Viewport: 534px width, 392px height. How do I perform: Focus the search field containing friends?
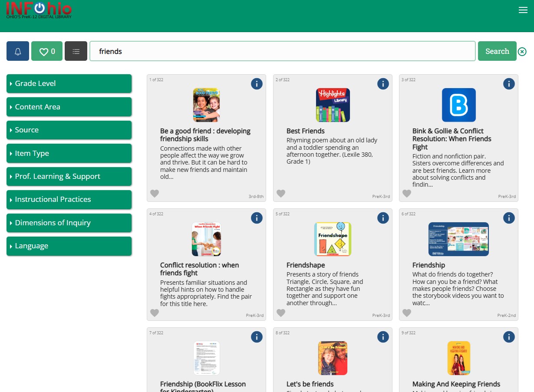click(x=283, y=51)
